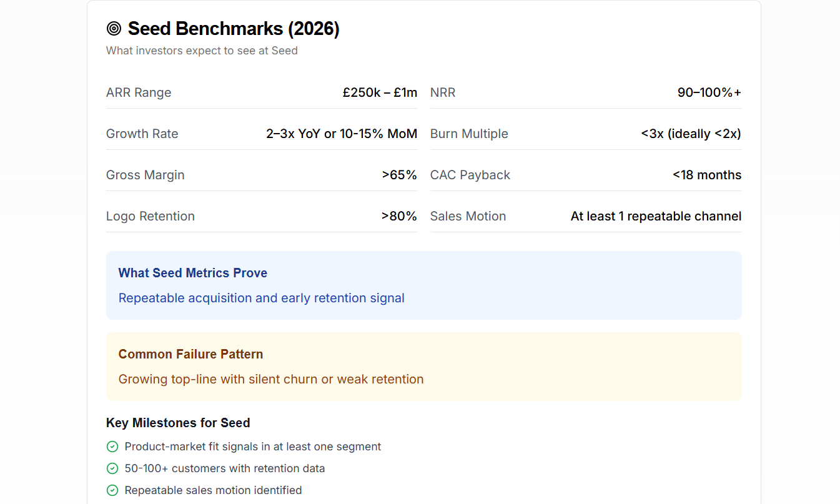Viewport: 840px width, 504px height.
Task: Click the Logo Retention label
Action: click(151, 216)
